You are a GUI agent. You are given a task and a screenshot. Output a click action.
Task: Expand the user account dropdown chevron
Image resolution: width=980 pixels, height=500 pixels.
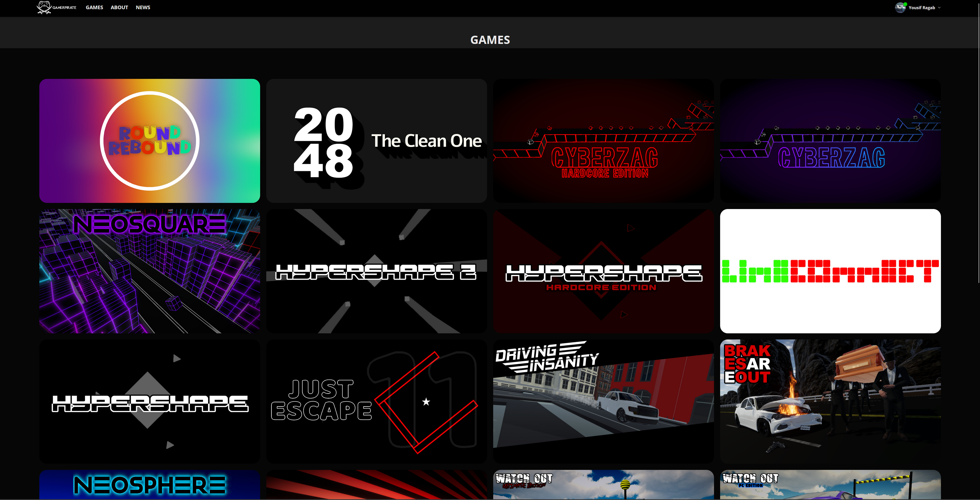[x=939, y=8]
